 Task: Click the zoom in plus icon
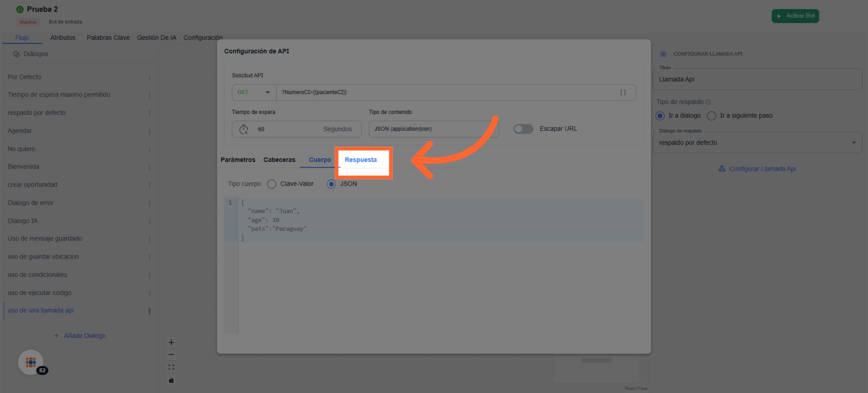(x=171, y=342)
